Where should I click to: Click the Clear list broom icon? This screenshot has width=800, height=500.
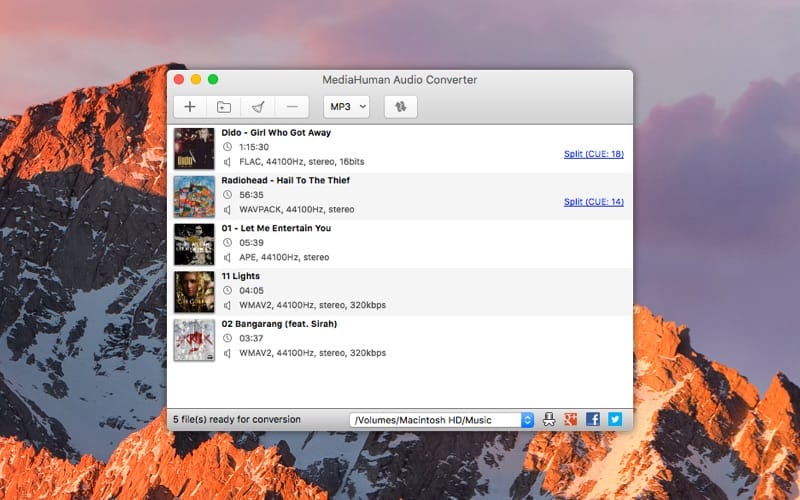[x=258, y=107]
